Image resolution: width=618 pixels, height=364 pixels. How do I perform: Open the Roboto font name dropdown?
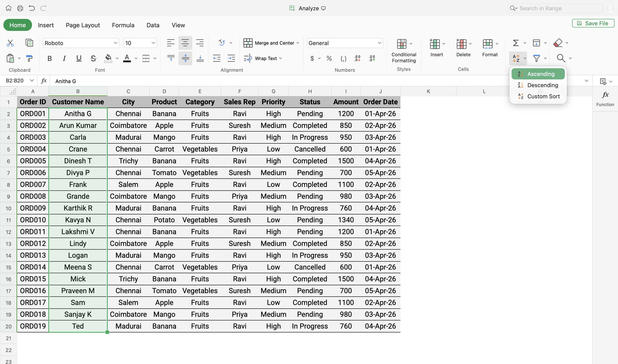pyautogui.click(x=115, y=43)
